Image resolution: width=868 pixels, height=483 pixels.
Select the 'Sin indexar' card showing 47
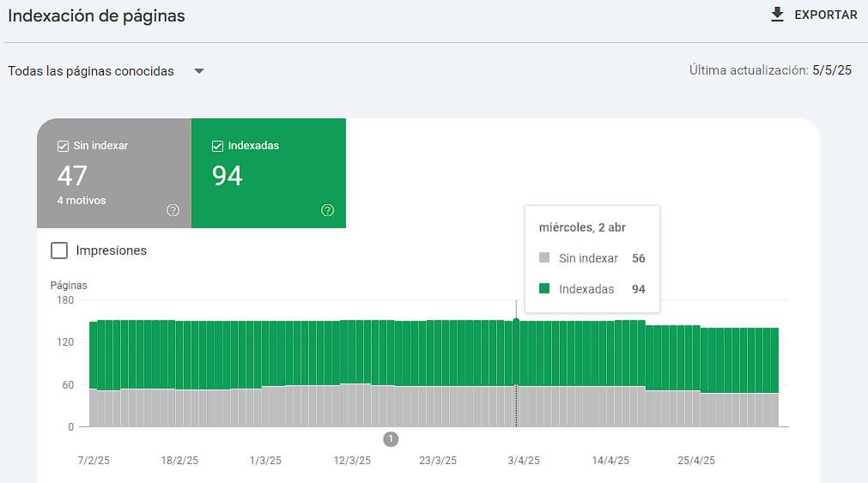[x=113, y=174]
